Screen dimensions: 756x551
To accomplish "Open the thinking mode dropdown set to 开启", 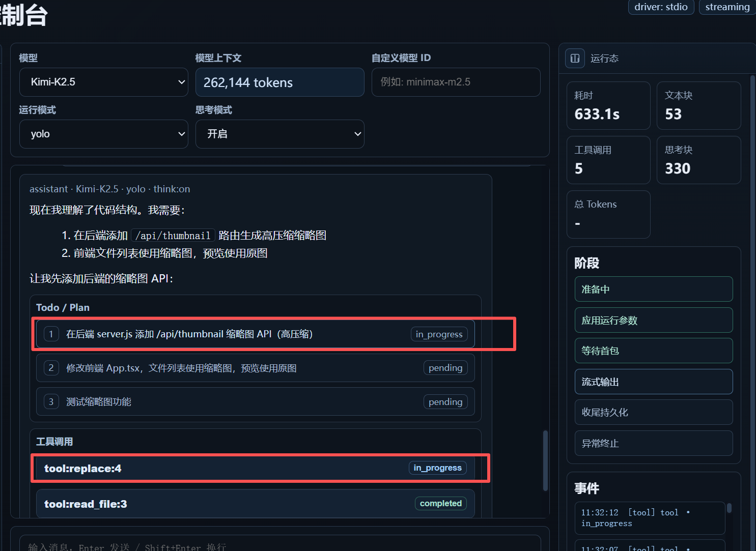I will point(279,134).
